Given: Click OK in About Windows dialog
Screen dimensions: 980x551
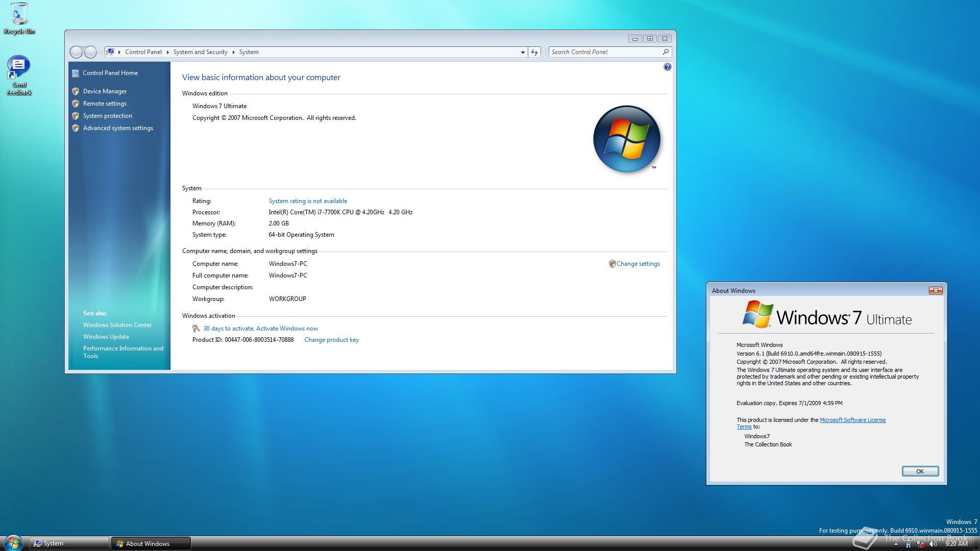Looking at the screenshot, I should coord(920,471).
